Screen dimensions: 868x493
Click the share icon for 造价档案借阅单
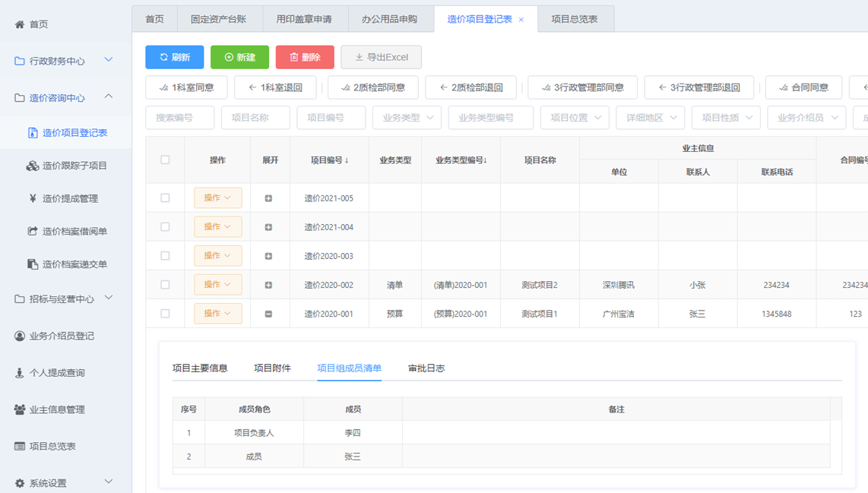point(33,231)
